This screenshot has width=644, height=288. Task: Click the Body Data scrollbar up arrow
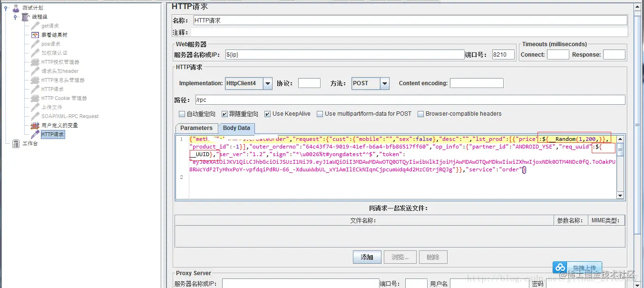point(620,139)
